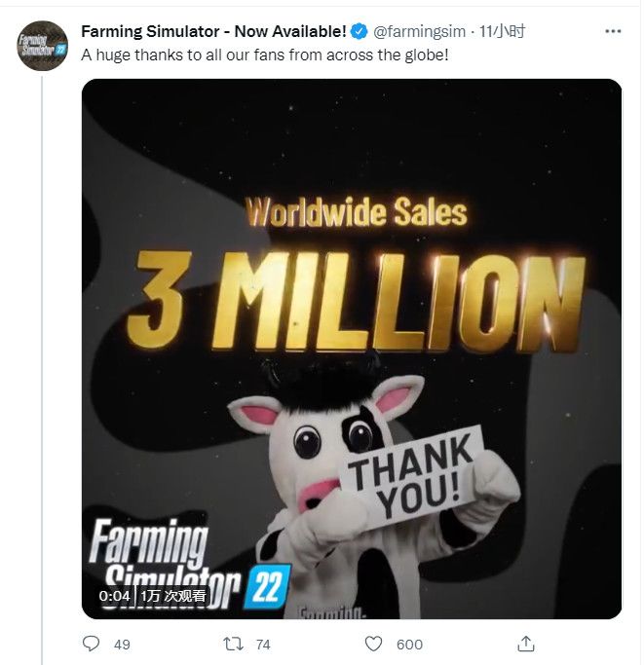Open the tweet's 11小时 timestamp link

tap(503, 31)
